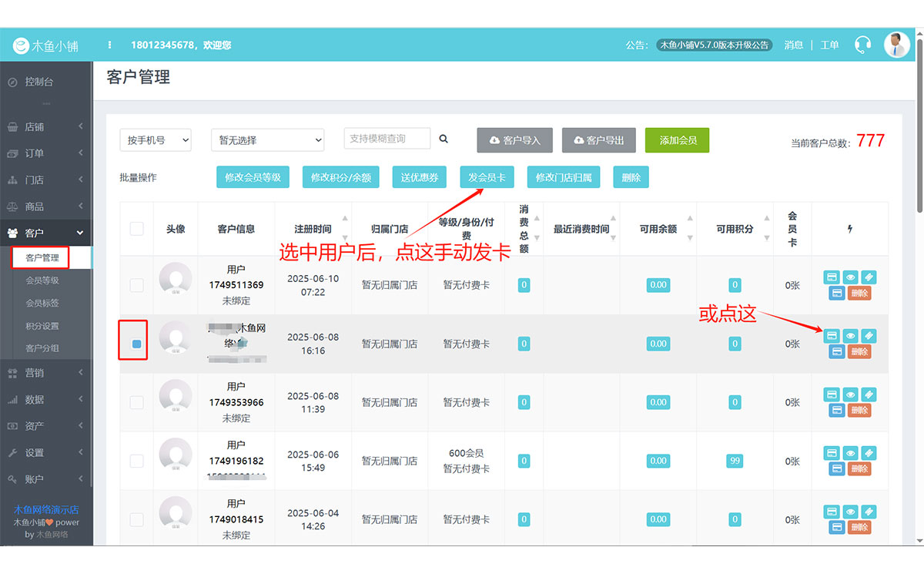View details of user 1749511369
Viewport: 924px width, 574px height.
(850, 277)
